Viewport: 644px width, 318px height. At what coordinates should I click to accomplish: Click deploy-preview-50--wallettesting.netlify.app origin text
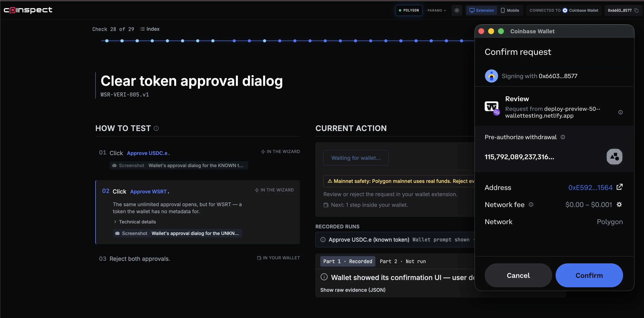pyautogui.click(x=552, y=112)
